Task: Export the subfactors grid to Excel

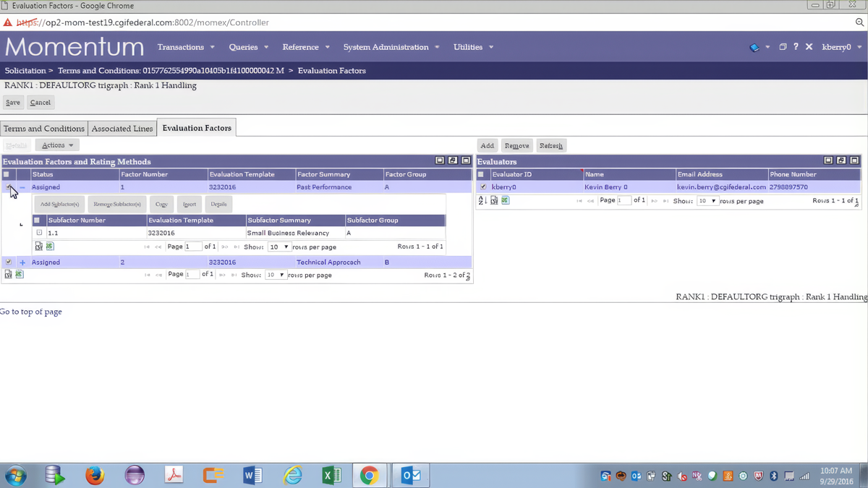Action: [49, 247]
